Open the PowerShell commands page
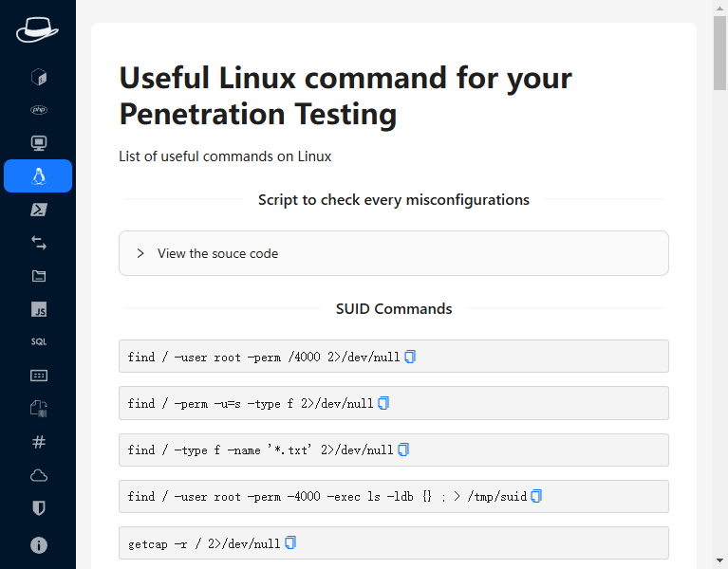Image resolution: width=728 pixels, height=569 pixels. tap(38, 210)
